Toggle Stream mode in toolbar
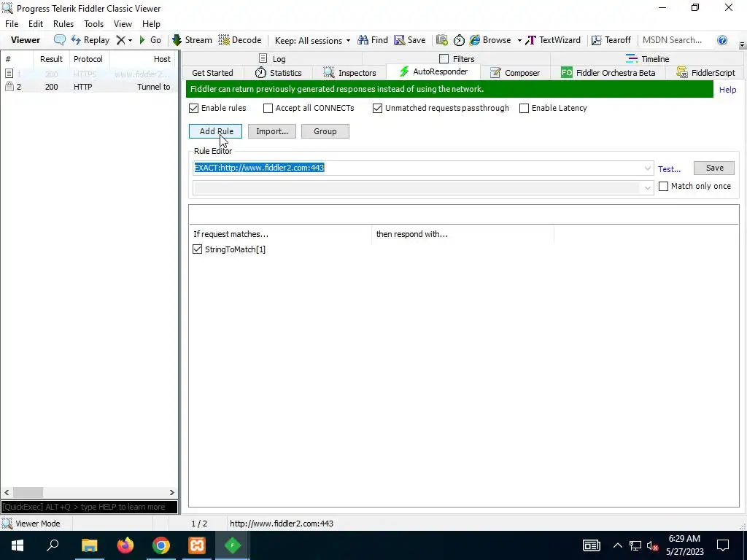Screen dimensions: 747x560 pyautogui.click(x=192, y=40)
